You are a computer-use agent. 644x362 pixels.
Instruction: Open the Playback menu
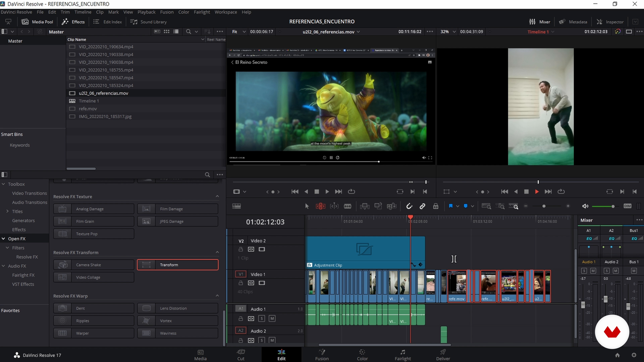coord(146,12)
